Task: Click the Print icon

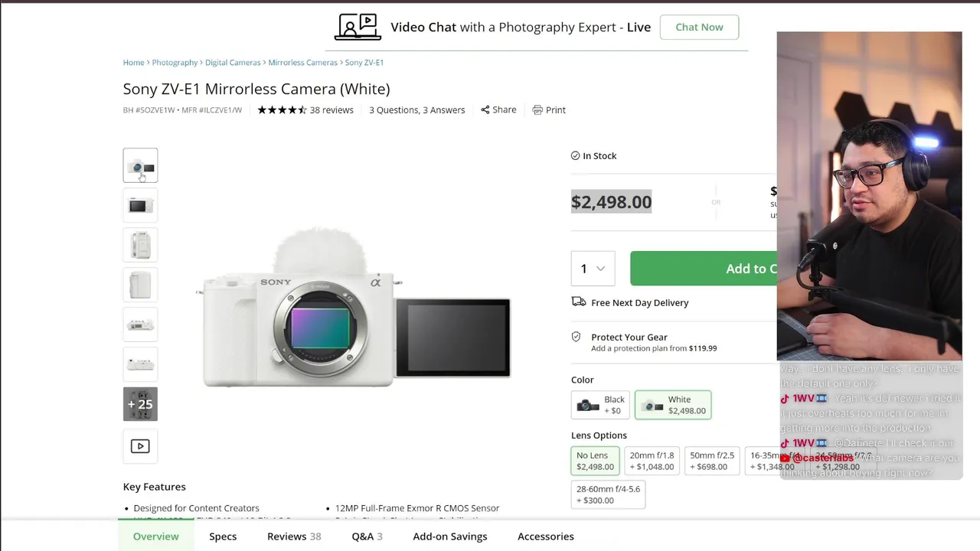Action: tap(537, 110)
